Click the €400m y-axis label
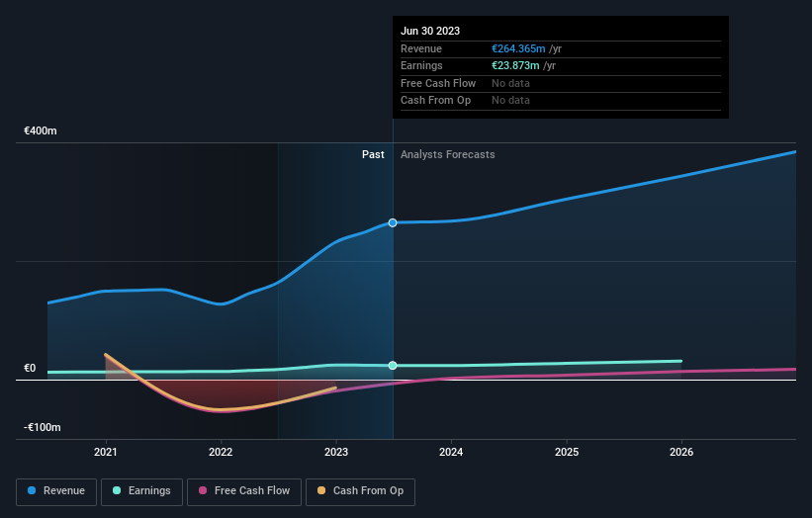Screen dimensions: 812x518 point(41,130)
